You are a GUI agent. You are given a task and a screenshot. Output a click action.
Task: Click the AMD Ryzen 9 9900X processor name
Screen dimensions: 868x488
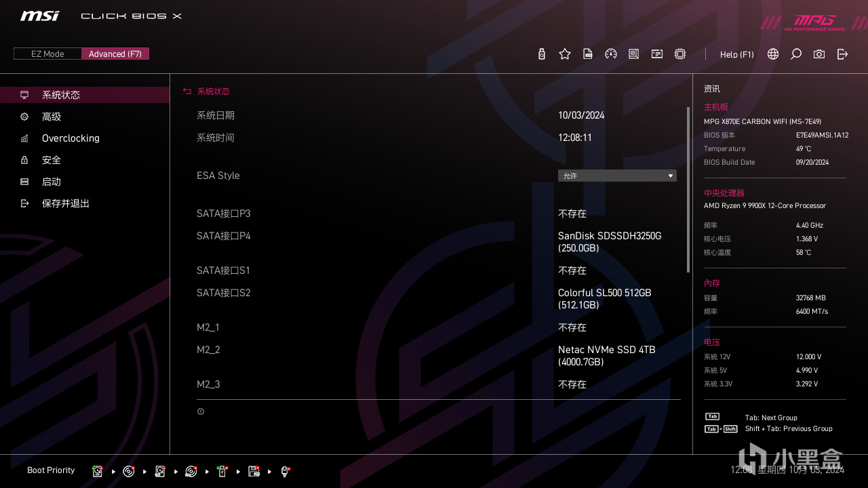click(766, 205)
